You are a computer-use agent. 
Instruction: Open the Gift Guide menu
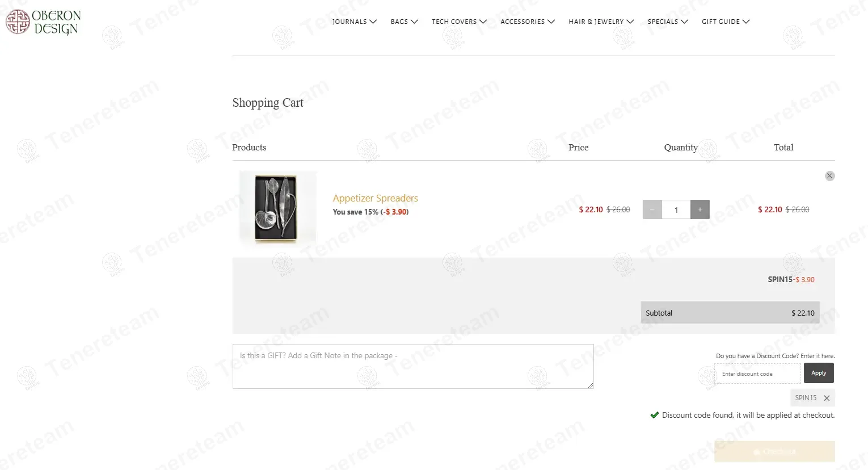pos(726,22)
